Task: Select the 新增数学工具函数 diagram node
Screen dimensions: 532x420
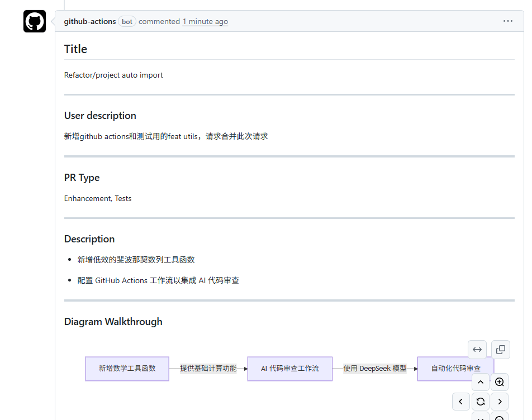Action: 127,369
